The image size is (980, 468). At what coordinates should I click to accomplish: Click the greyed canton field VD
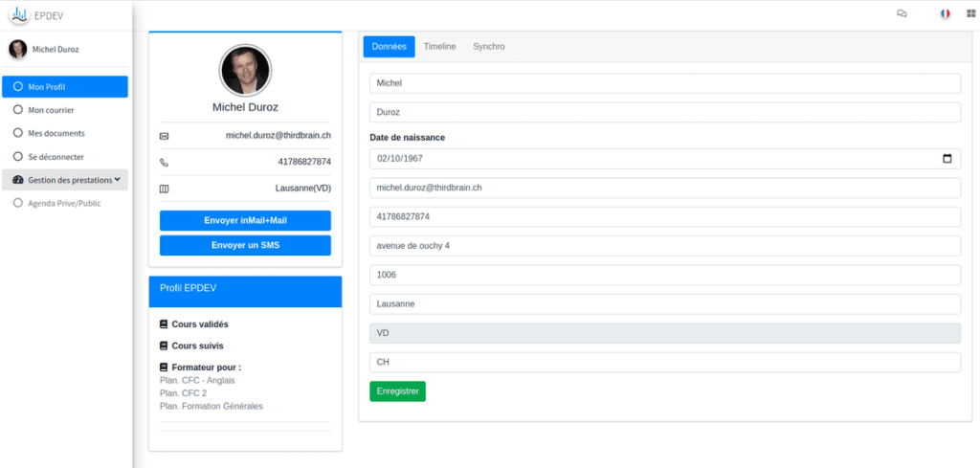[x=665, y=333]
